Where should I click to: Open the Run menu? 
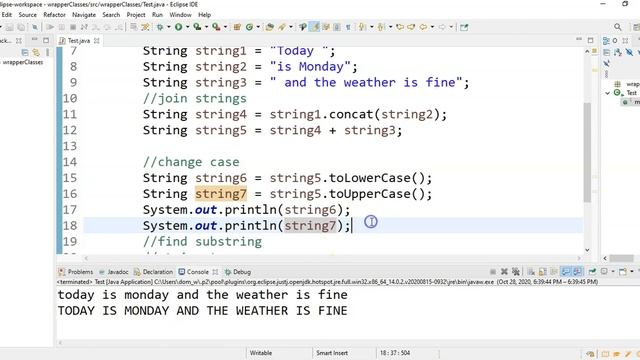(157, 15)
